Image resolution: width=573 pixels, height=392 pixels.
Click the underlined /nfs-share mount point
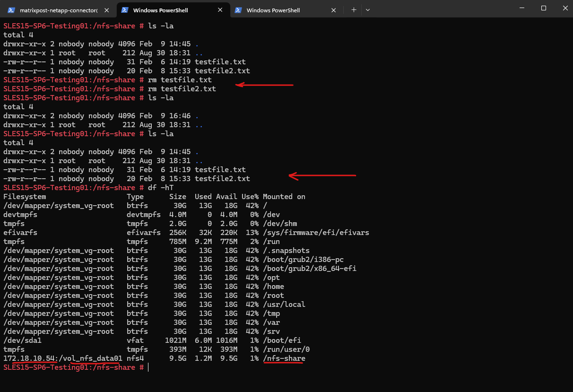(284, 358)
